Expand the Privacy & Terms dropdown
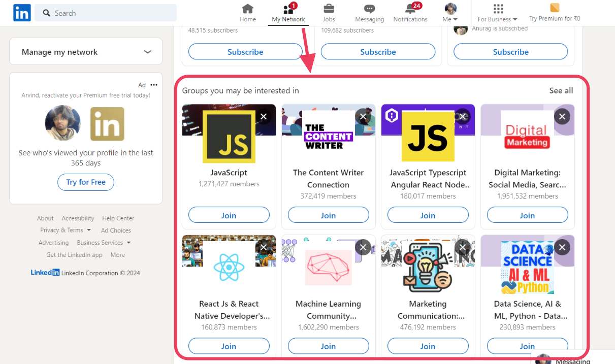 66,230
